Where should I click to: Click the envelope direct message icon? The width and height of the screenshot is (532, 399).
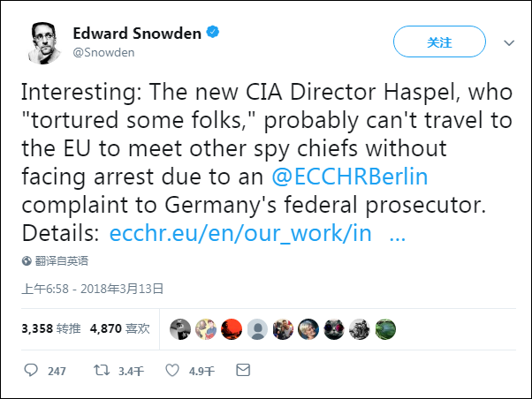pos(243,371)
